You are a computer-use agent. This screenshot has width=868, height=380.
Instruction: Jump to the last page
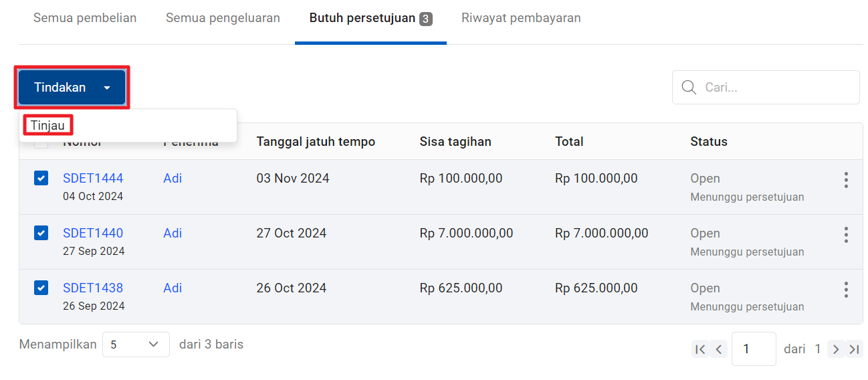854,349
